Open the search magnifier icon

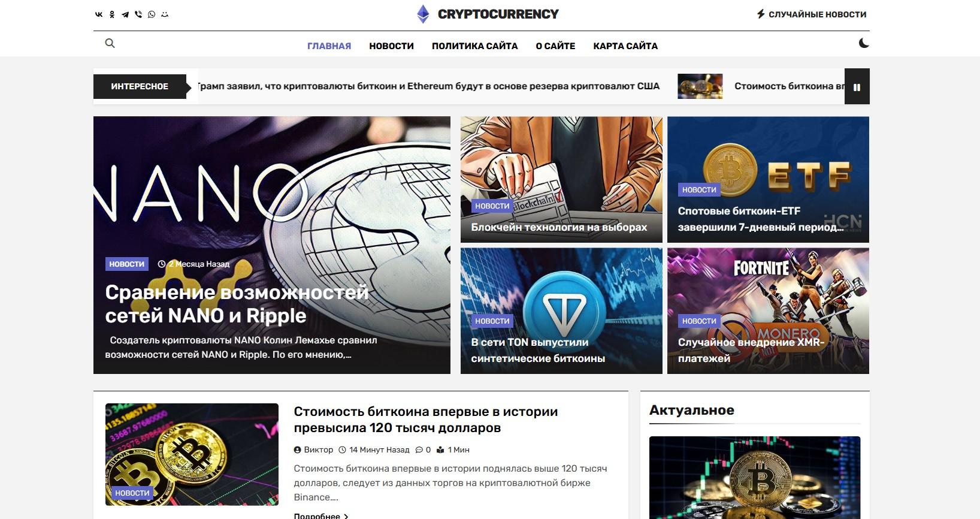click(x=110, y=43)
